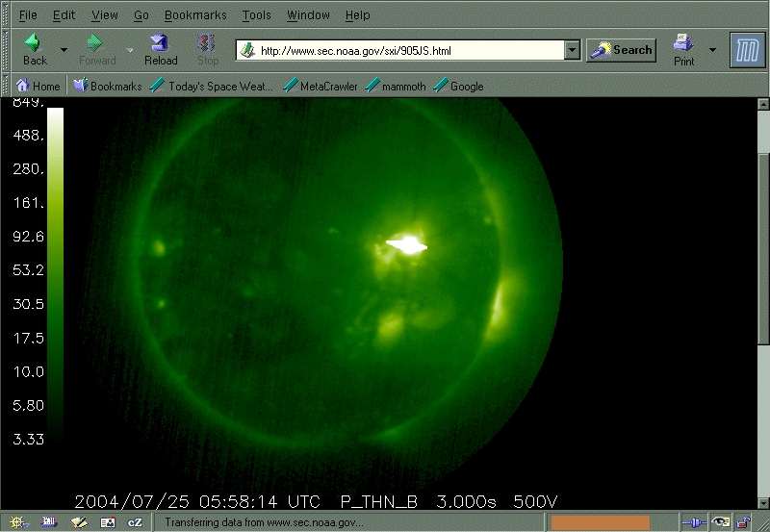Open the Back history dropdown arrow

[x=64, y=50]
